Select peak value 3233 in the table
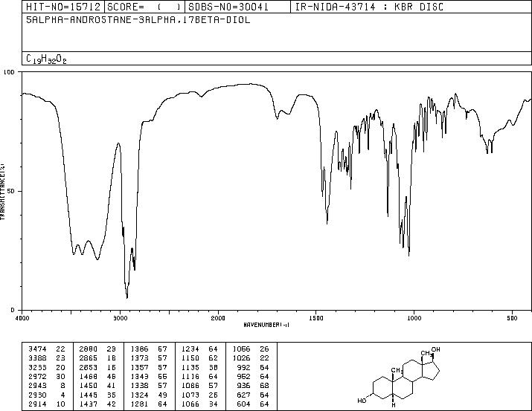 coord(37,367)
